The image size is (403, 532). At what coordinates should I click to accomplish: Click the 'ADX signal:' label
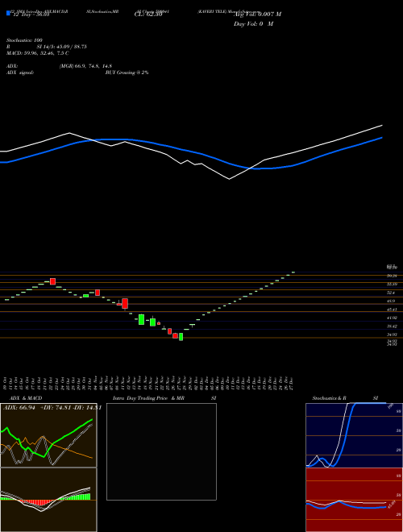pyautogui.click(x=20, y=73)
